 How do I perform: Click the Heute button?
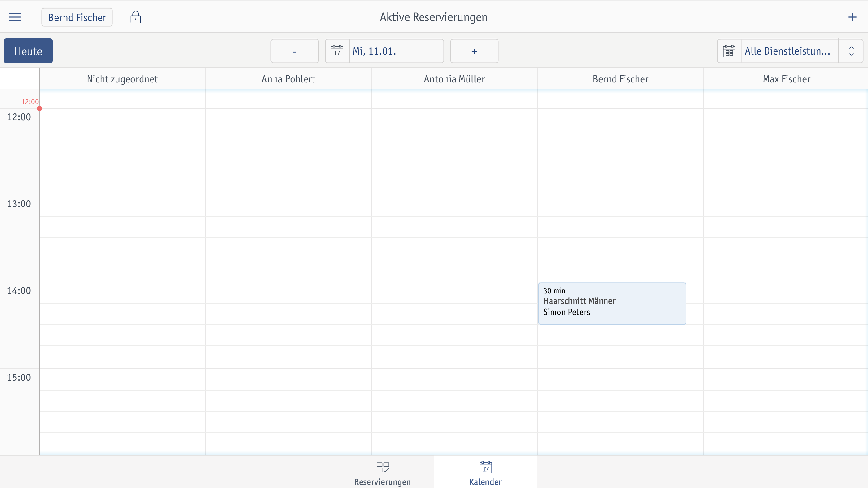pyautogui.click(x=28, y=51)
